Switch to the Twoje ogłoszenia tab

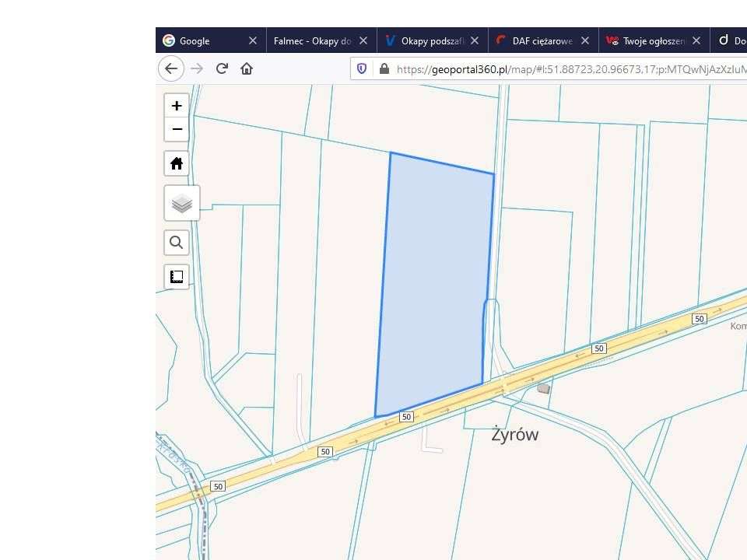coord(654,40)
